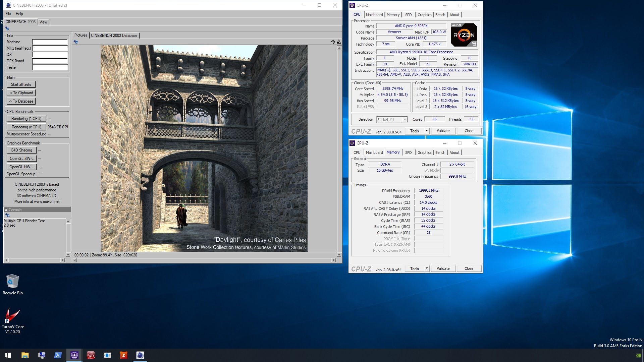Click the Tester input field

50,67
